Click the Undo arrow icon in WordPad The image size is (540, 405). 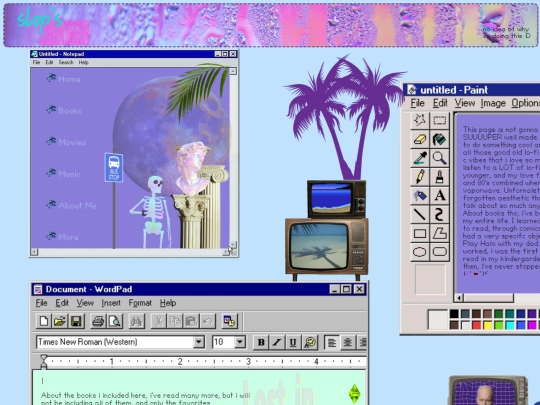tap(207, 321)
